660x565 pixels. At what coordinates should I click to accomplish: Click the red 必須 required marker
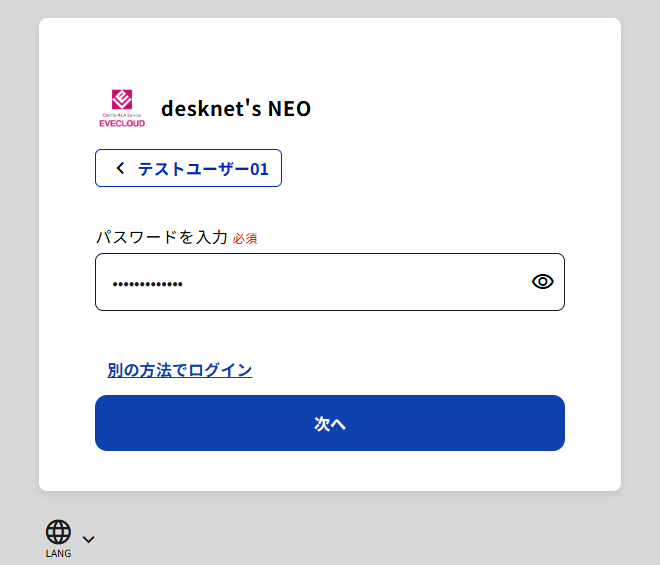(245, 238)
